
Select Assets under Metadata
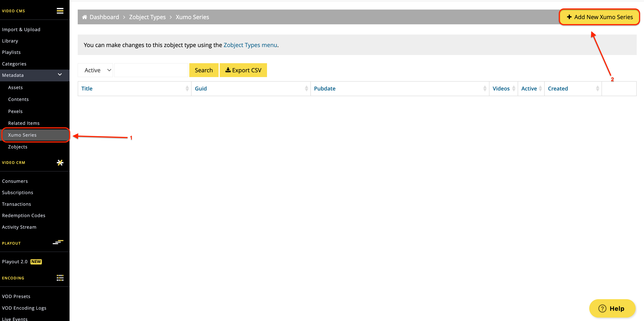[x=15, y=88]
